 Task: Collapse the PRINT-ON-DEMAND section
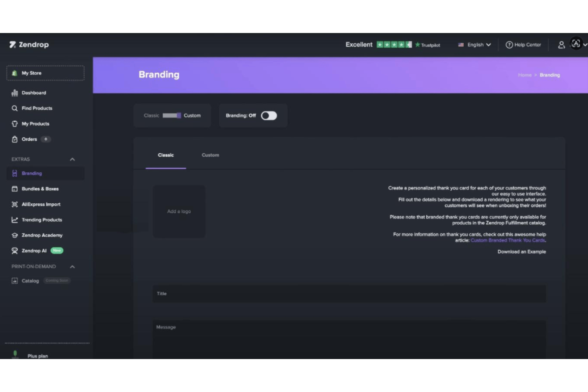pos(72,266)
